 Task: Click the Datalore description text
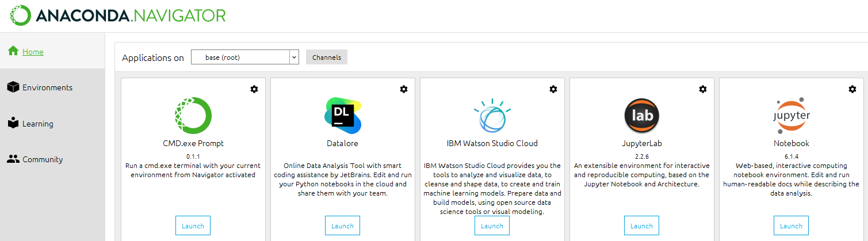342,179
